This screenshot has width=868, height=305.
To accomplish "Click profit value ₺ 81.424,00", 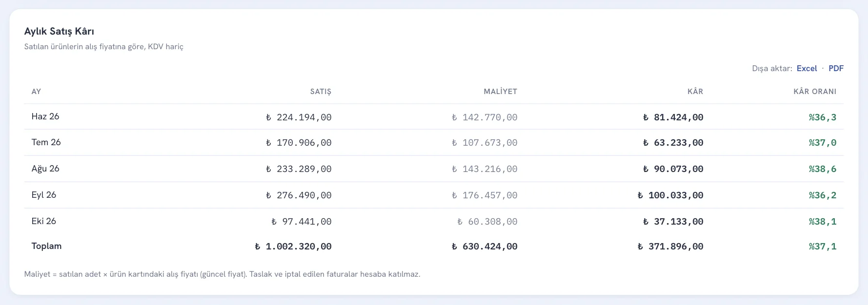I will click(x=673, y=117).
